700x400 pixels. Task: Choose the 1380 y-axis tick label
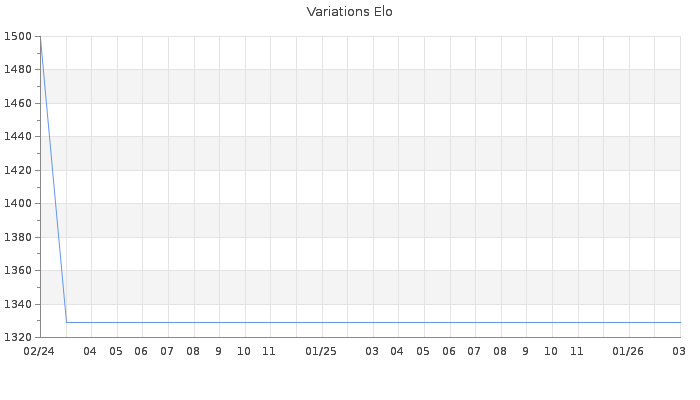point(18,237)
